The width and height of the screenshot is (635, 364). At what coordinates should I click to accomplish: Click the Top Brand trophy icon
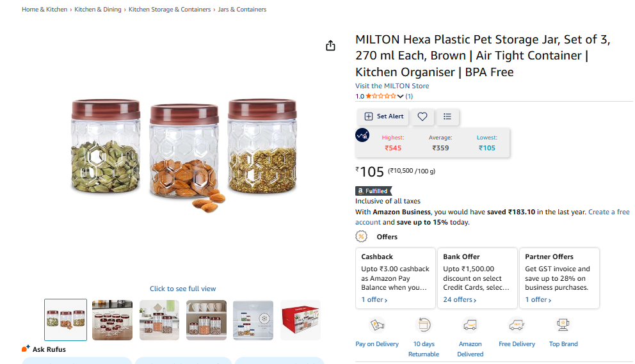(x=563, y=325)
